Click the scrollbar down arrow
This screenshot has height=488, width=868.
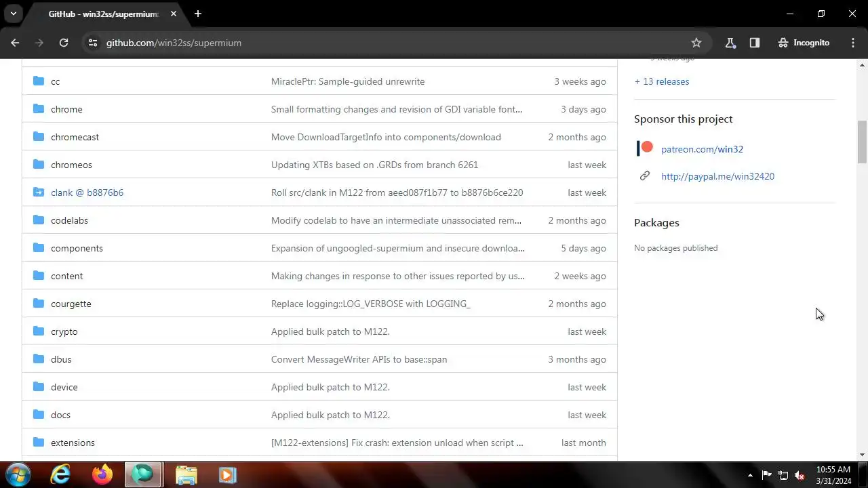pos(863,455)
